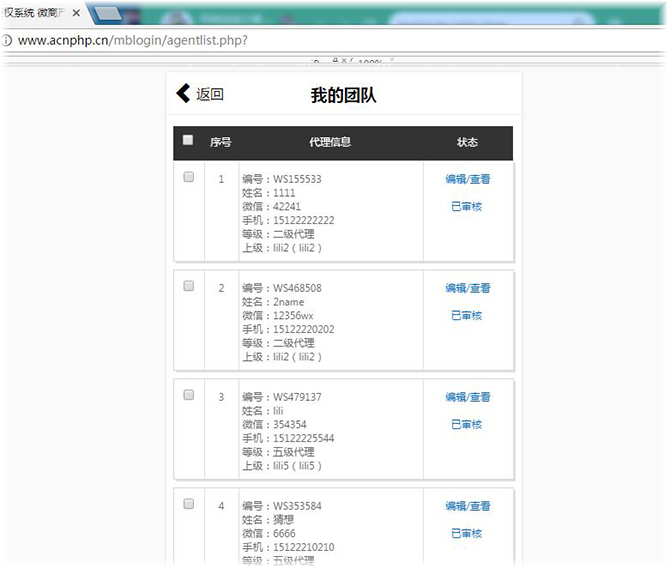
Task: Open 编辑/查看 for agent WS468508
Action: (x=467, y=289)
